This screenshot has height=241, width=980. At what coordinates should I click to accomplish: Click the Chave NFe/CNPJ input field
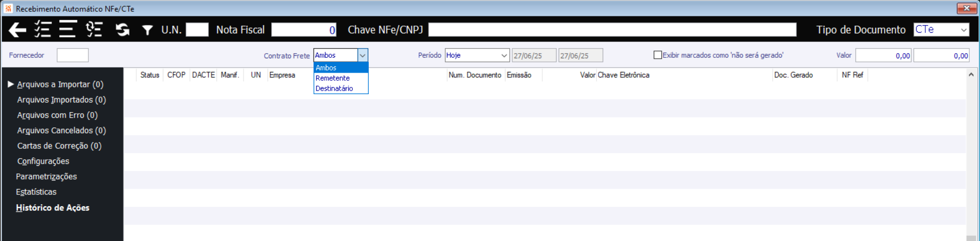click(x=612, y=30)
